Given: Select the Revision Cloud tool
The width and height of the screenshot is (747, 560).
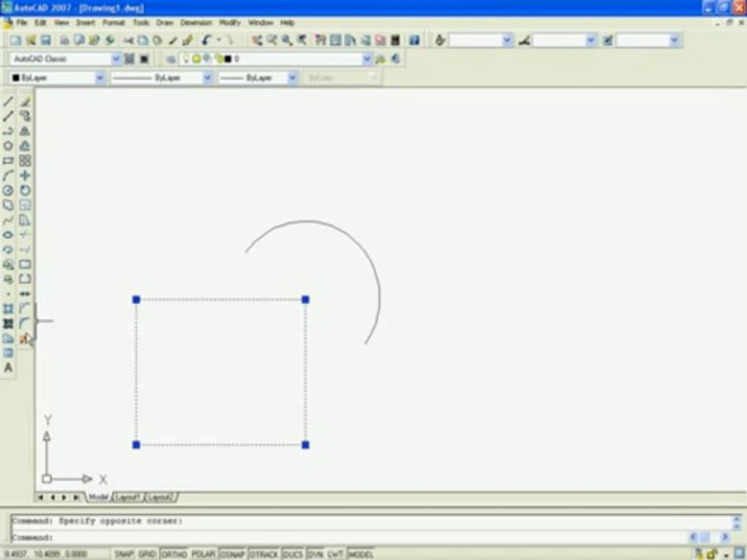Looking at the screenshot, I should (x=8, y=205).
